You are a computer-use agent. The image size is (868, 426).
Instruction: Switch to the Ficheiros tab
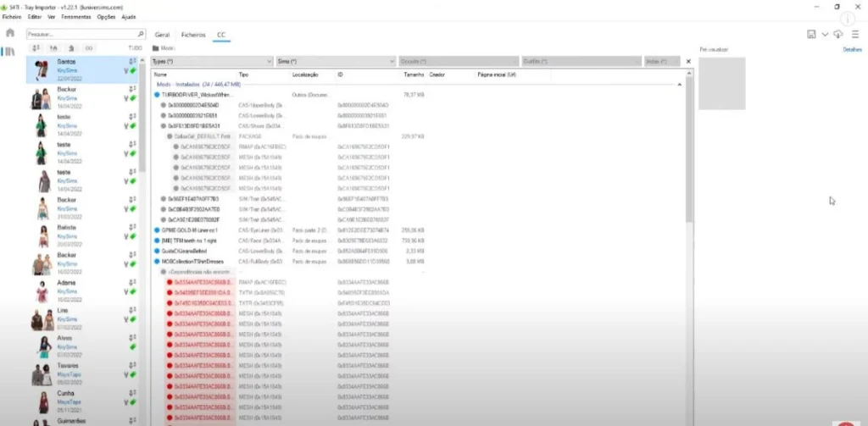[193, 35]
